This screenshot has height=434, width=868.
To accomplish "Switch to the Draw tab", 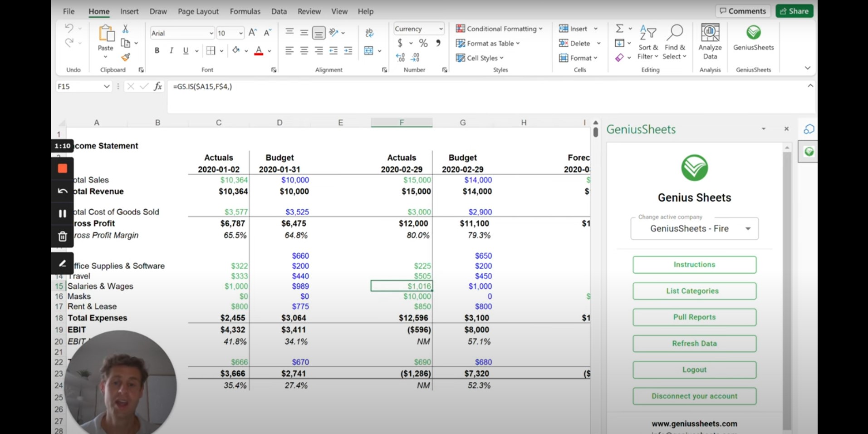I will pyautogui.click(x=158, y=11).
